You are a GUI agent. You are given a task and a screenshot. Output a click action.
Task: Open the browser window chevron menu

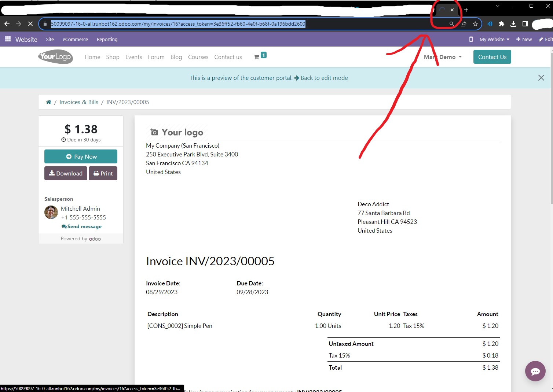click(x=498, y=6)
